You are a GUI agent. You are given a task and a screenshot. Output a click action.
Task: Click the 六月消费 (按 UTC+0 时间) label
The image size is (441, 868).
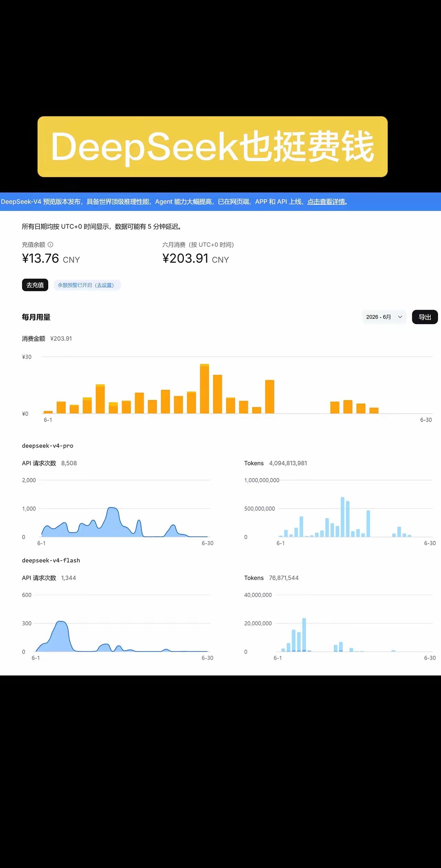tap(198, 245)
